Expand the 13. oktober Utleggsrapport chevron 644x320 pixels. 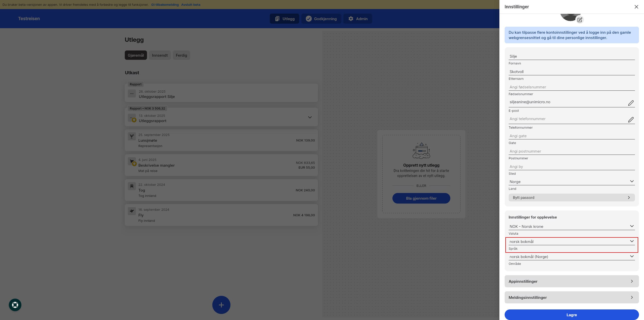tap(310, 117)
